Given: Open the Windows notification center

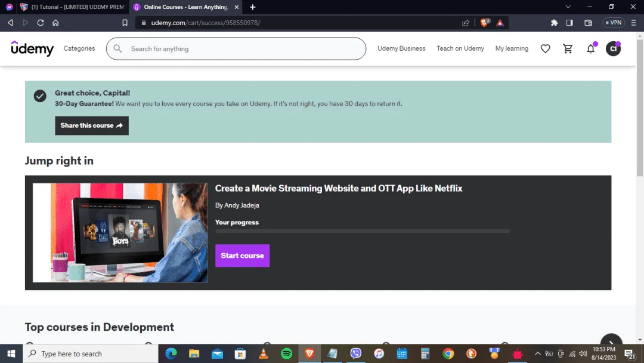Looking at the screenshot, I should click(630, 354).
